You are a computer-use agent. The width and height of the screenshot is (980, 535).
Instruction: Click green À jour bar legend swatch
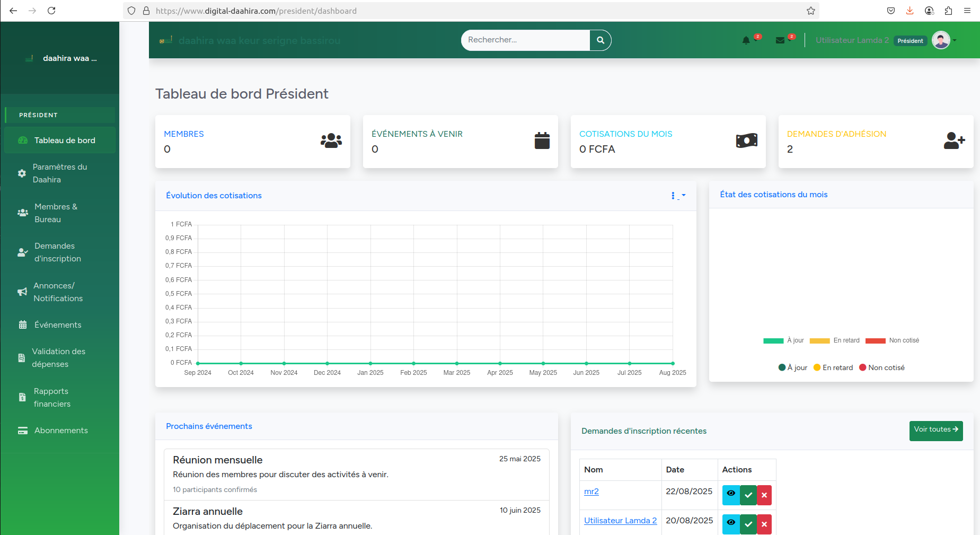773,341
